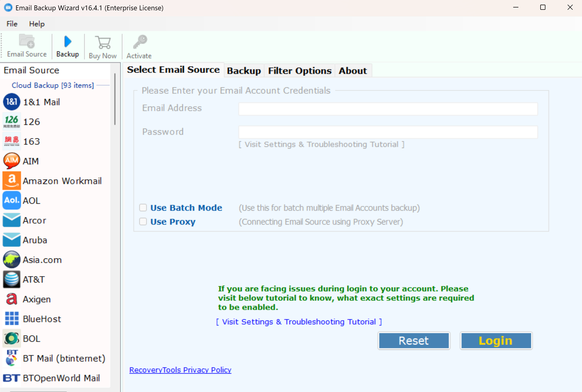Open gray Visit Settings link below Password
The width and height of the screenshot is (582, 392).
[322, 144]
